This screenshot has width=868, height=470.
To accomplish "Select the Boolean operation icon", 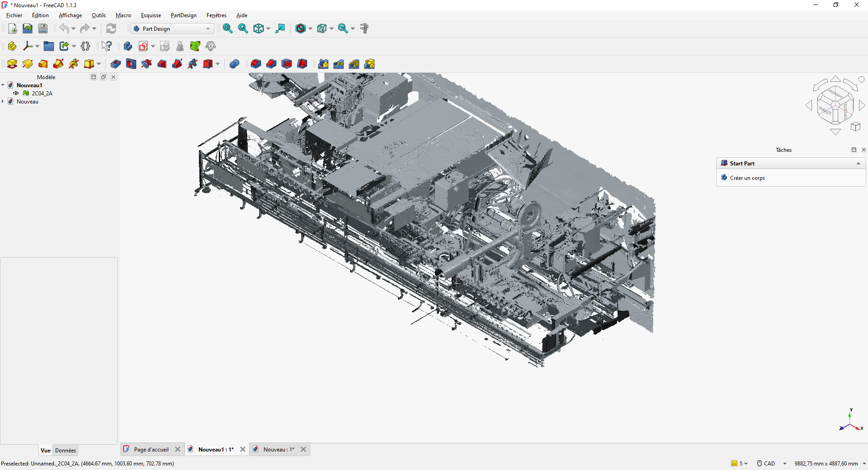I will [x=234, y=64].
